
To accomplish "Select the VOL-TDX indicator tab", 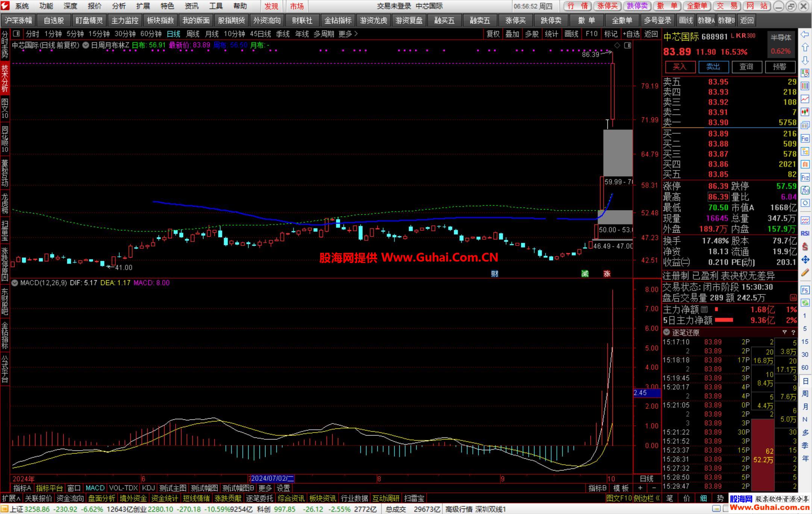I will click(x=123, y=488).
